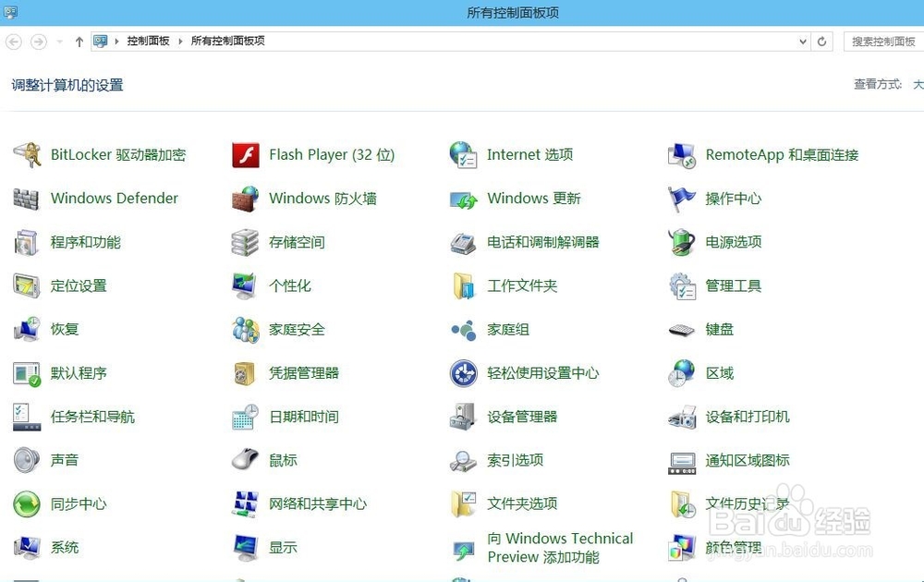Open the 网络和共享中心 icon
This screenshot has width=924, height=582.
click(x=246, y=504)
